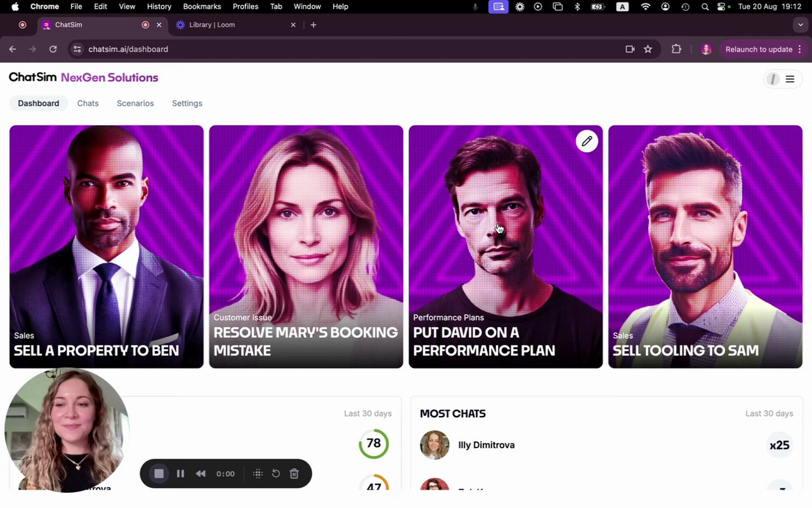
Task: Switch to the Chats tab
Action: (88, 104)
